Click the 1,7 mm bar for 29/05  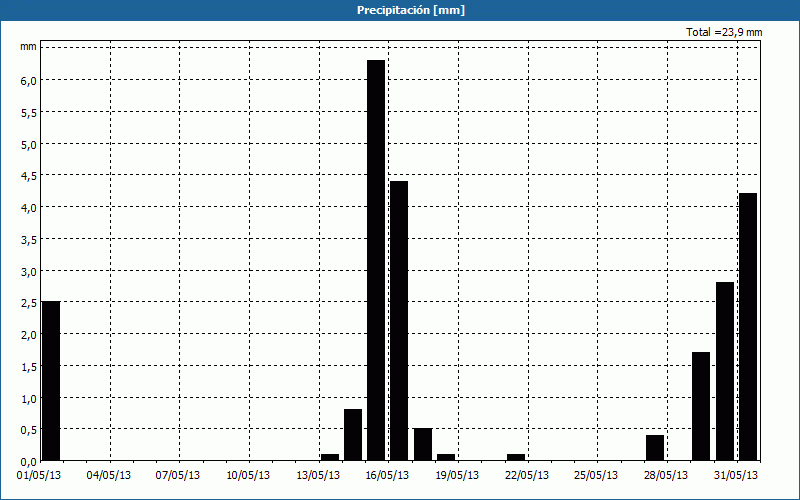(x=701, y=407)
